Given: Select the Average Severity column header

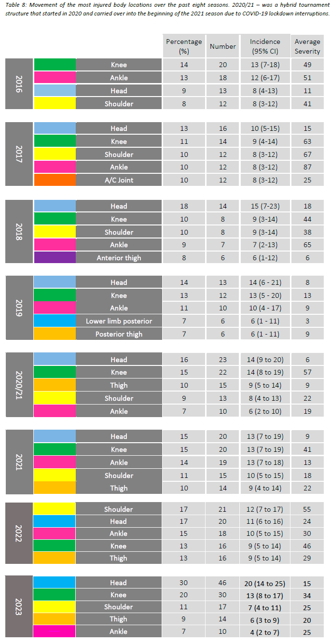Looking at the screenshot, I should point(307,46).
